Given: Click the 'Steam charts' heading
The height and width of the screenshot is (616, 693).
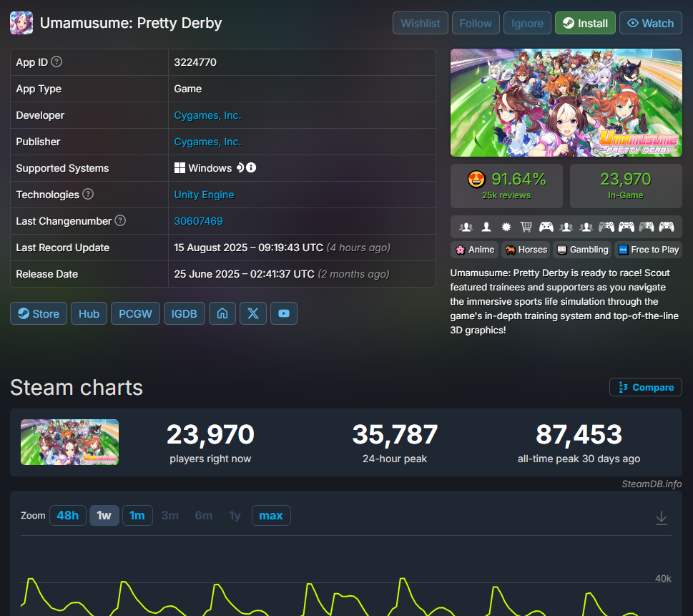Looking at the screenshot, I should pos(77,388).
